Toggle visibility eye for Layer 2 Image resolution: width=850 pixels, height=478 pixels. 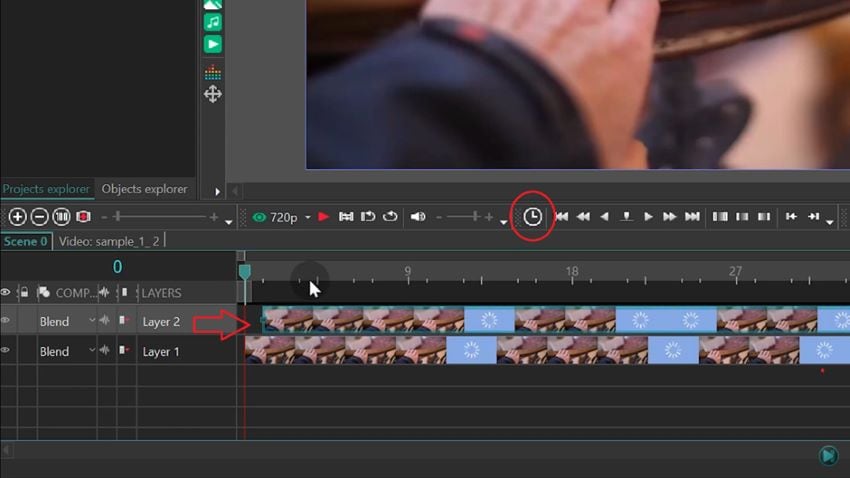coord(5,320)
